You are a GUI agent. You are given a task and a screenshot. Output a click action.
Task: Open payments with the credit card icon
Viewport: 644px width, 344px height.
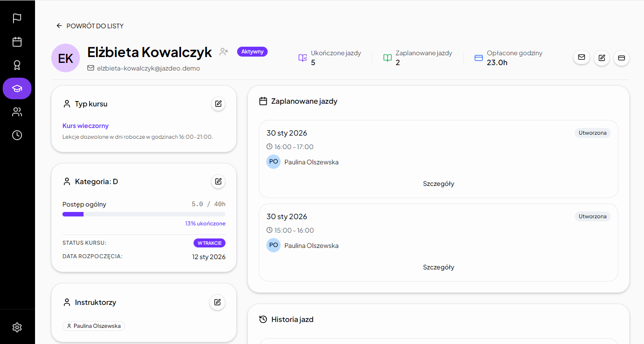621,57
